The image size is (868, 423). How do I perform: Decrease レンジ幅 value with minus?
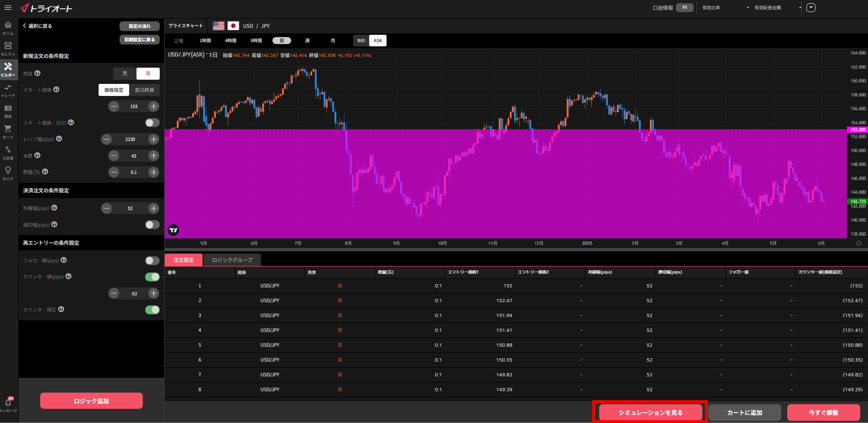click(107, 139)
